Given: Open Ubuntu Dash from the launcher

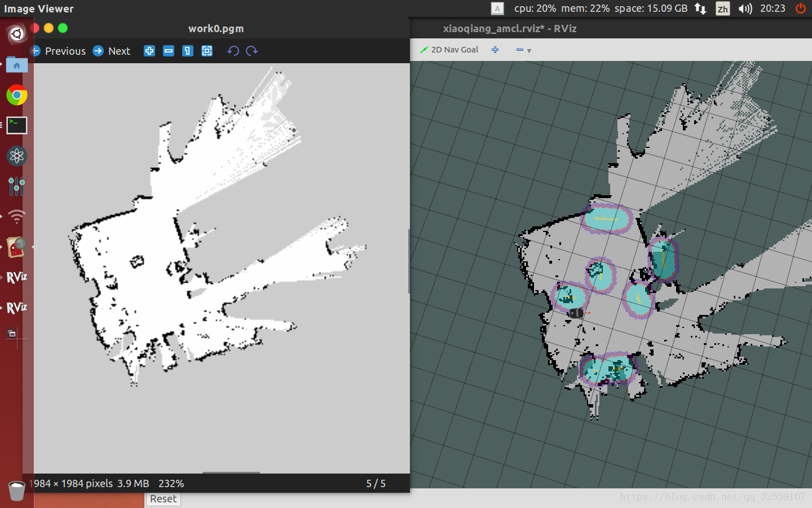Looking at the screenshot, I should 17,34.
